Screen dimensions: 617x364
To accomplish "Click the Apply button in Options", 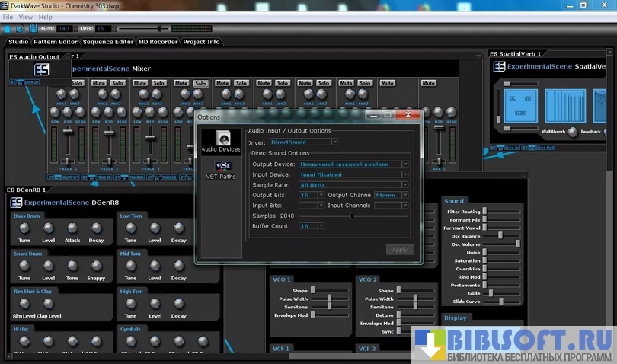I will (399, 249).
